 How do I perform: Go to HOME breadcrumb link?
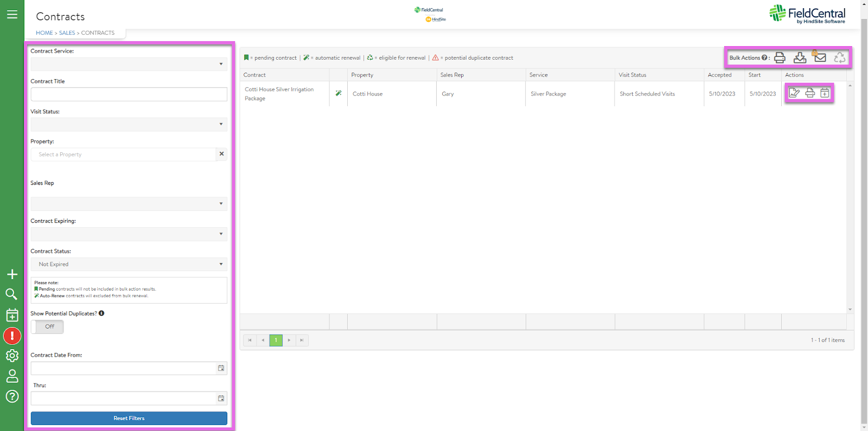[44, 33]
